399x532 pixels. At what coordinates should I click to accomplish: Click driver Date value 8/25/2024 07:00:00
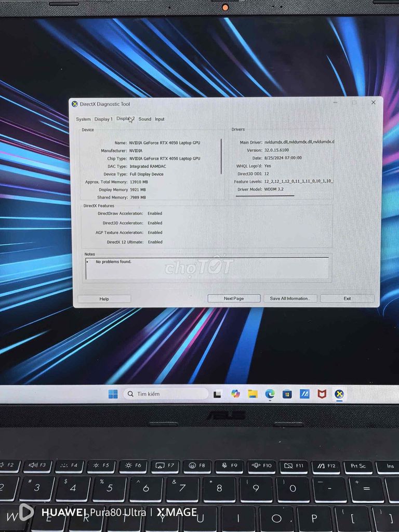click(283, 158)
